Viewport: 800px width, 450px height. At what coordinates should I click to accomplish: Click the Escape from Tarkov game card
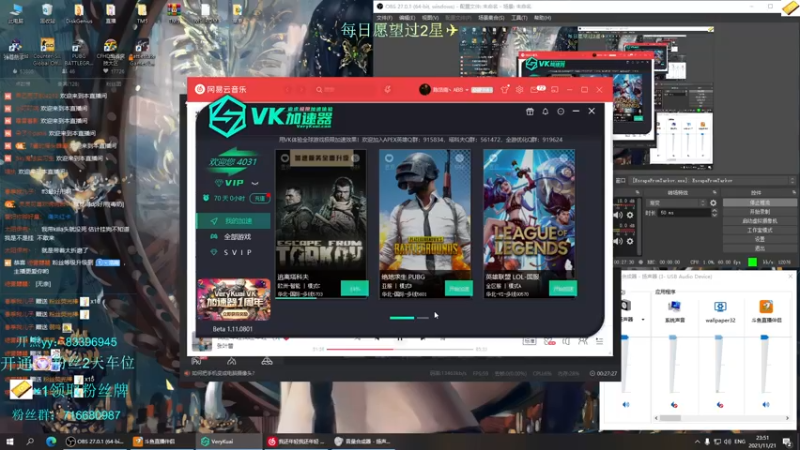320,223
